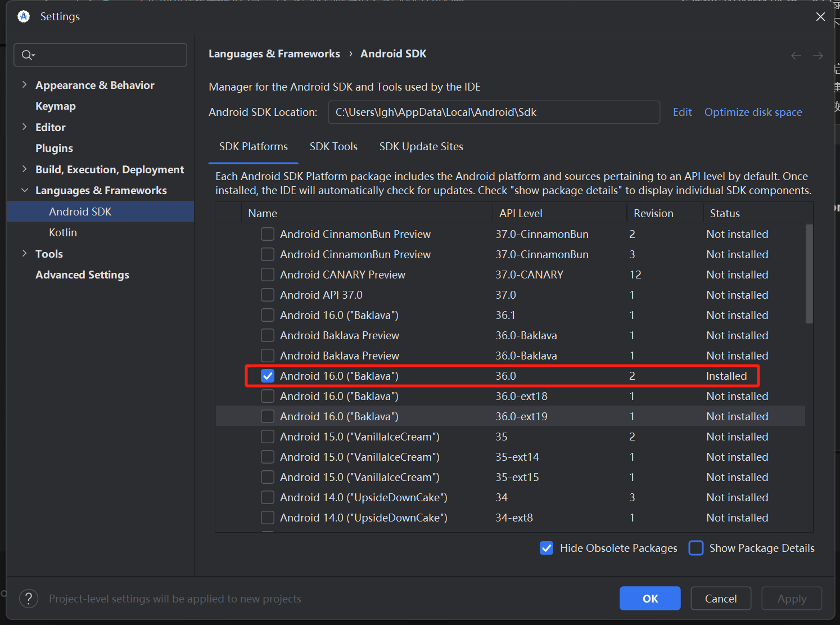This screenshot has height=625, width=840.
Task: Go forward with the right arrow icon
Action: [x=818, y=55]
